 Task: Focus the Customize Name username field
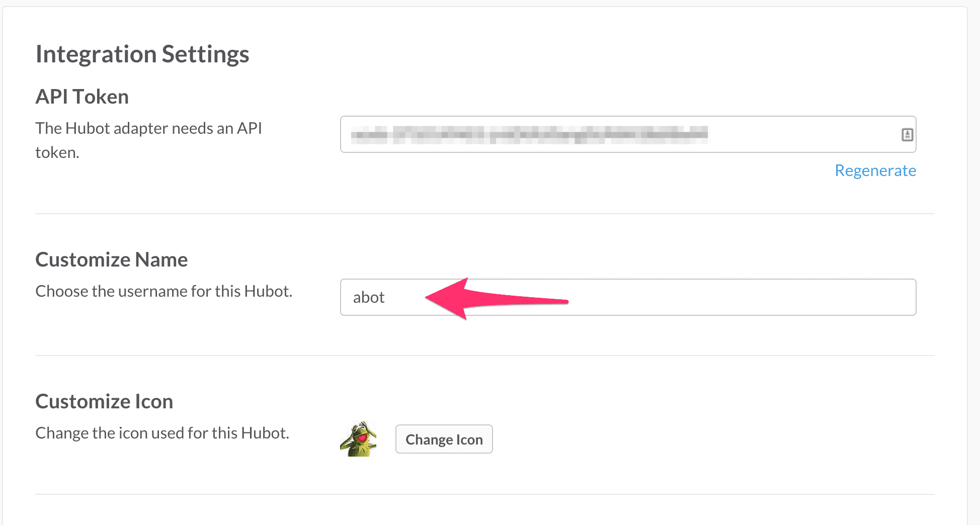click(x=628, y=297)
